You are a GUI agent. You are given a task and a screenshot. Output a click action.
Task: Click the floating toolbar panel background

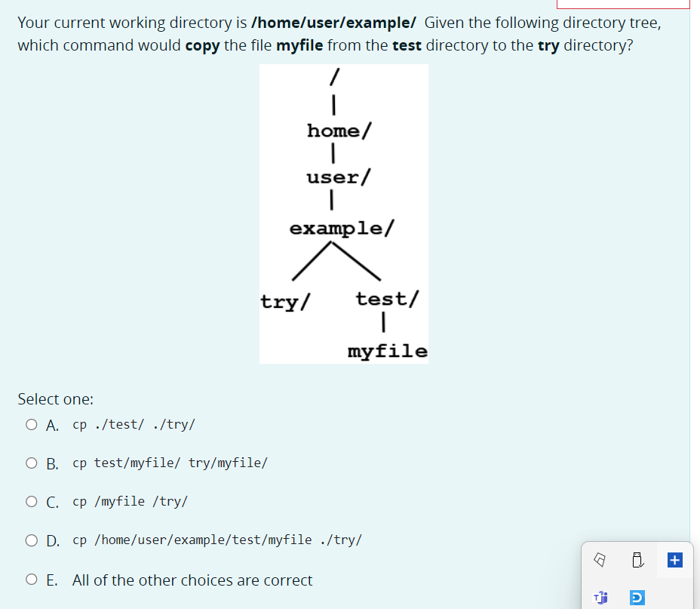click(x=656, y=577)
